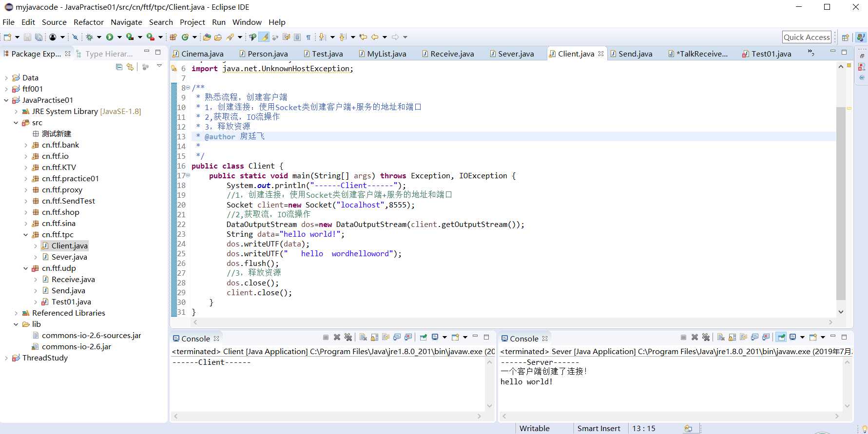
Task: Fold the Javadoc comment at line 8
Action: click(188, 88)
